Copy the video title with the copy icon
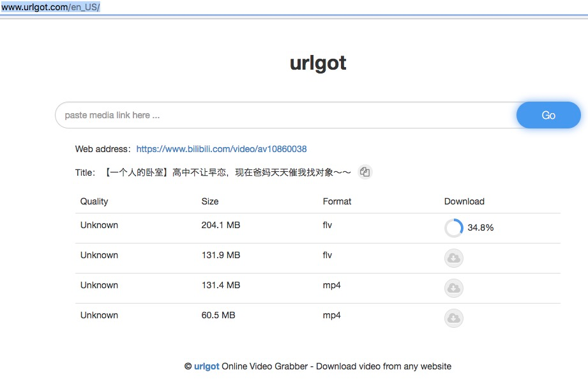This screenshot has height=379, width=588. (365, 172)
